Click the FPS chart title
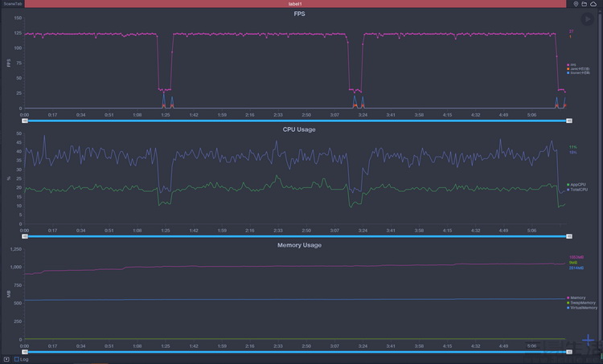The width and height of the screenshot is (603, 364). pos(299,14)
